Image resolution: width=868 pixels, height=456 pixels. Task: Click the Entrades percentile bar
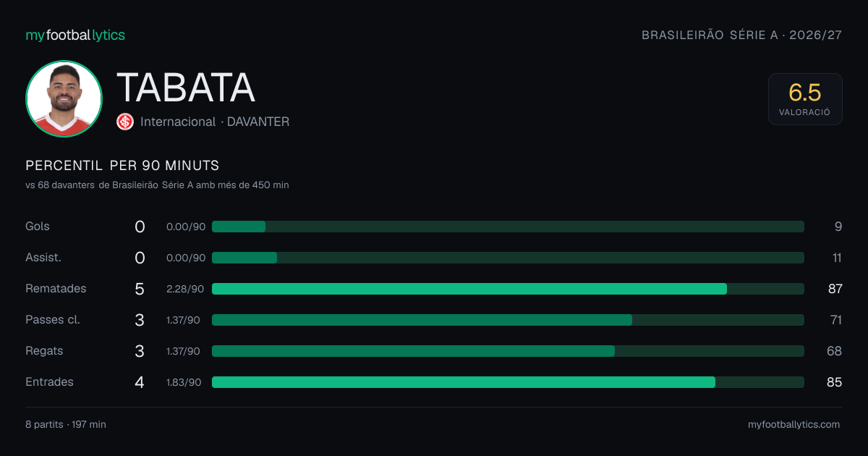pos(508,382)
